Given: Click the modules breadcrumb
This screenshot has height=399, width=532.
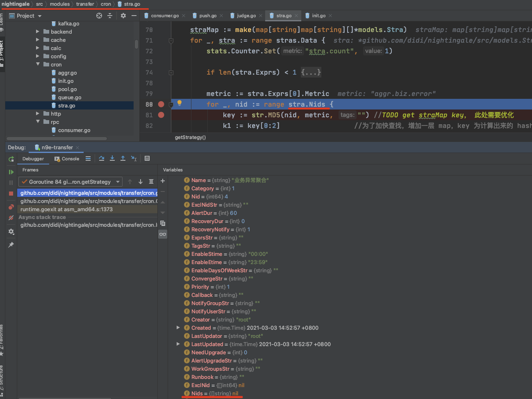Looking at the screenshot, I should click(x=60, y=4).
